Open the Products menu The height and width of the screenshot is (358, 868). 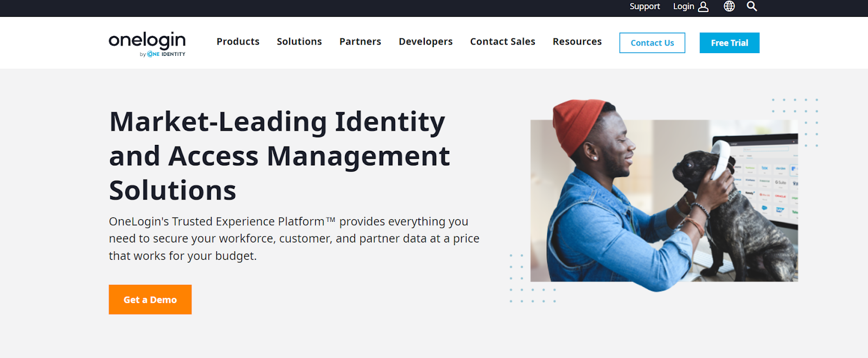point(238,42)
